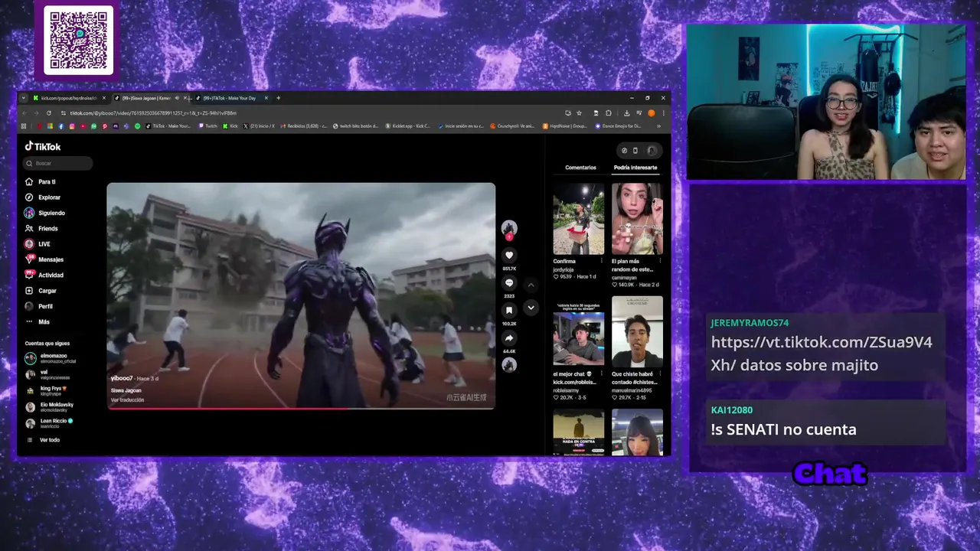
Task: Click Ver todo in followed accounts
Action: click(x=44, y=440)
